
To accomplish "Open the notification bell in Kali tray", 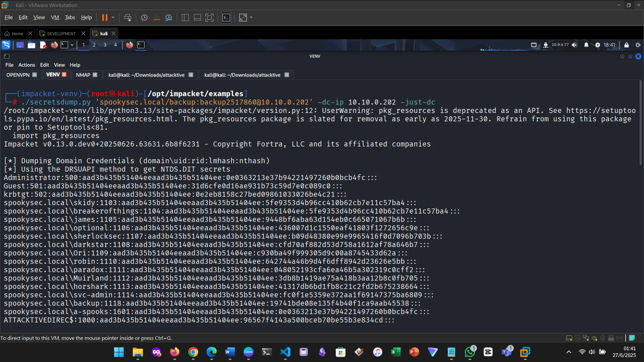I will [x=586, y=45].
